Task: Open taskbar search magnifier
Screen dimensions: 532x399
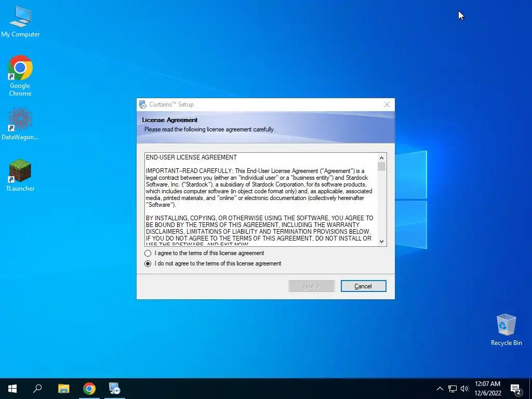Action: coord(37,389)
